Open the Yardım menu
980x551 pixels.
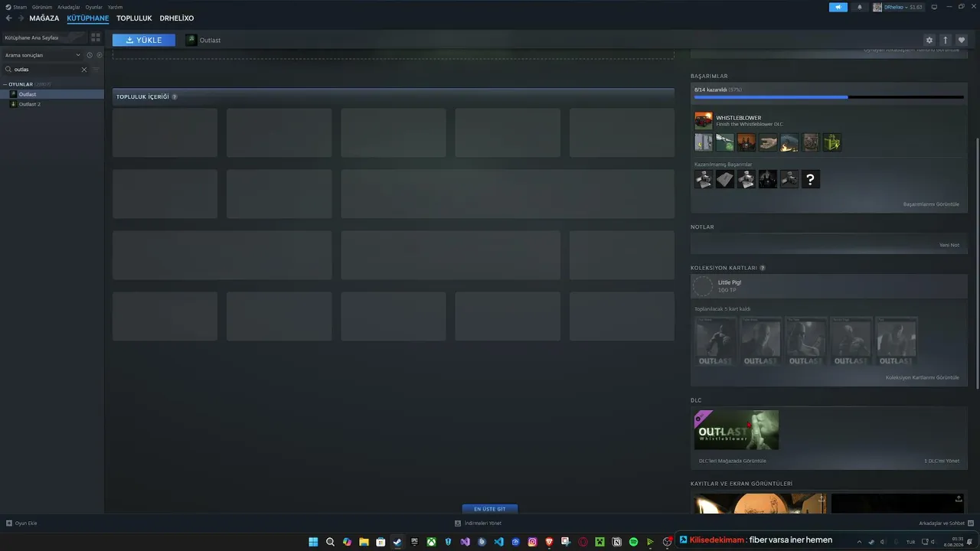(x=115, y=7)
